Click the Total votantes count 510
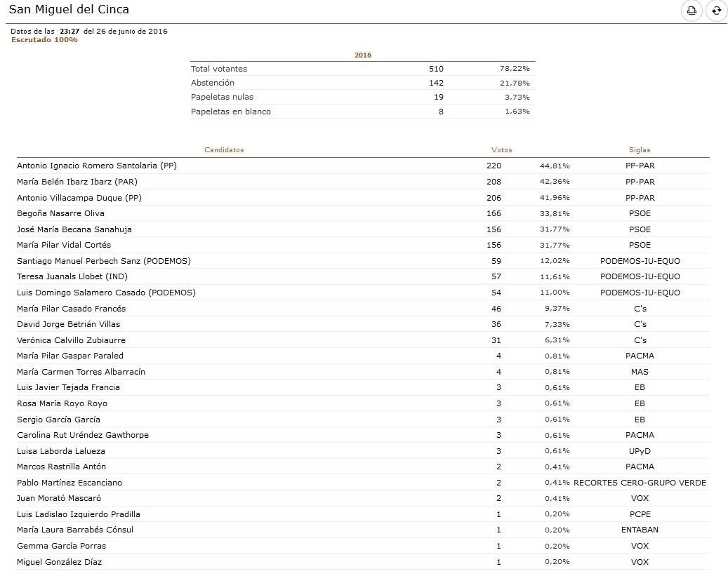This screenshot has height=583, width=728. [x=436, y=69]
